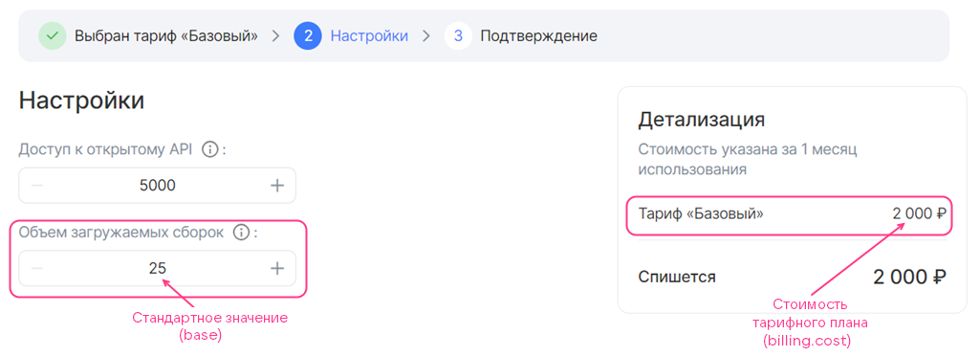Image resolution: width=980 pixels, height=357 pixels.
Task: Click the Доступ к открытому API label
Action: click(105, 149)
